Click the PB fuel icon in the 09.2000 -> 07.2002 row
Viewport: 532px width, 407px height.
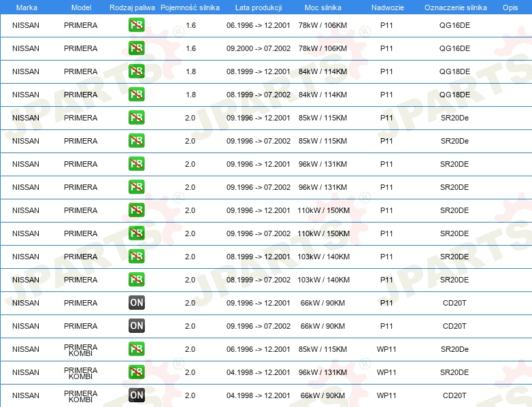(136, 48)
